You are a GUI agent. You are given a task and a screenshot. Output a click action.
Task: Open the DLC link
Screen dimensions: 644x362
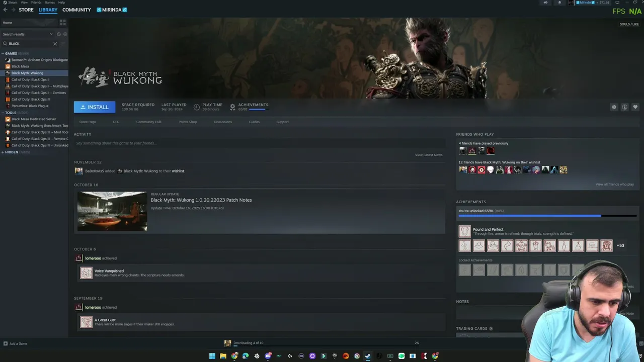[116, 122]
